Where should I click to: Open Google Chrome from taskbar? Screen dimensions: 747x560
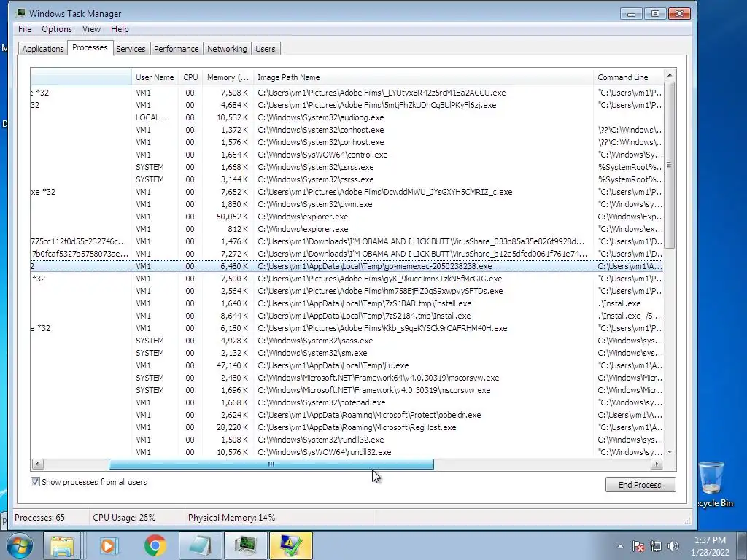pos(155,545)
